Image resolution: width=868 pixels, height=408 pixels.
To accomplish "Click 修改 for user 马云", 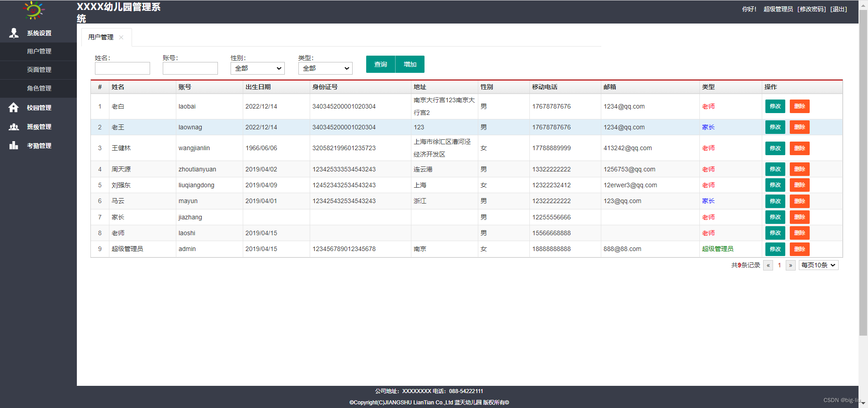I will (x=775, y=201).
